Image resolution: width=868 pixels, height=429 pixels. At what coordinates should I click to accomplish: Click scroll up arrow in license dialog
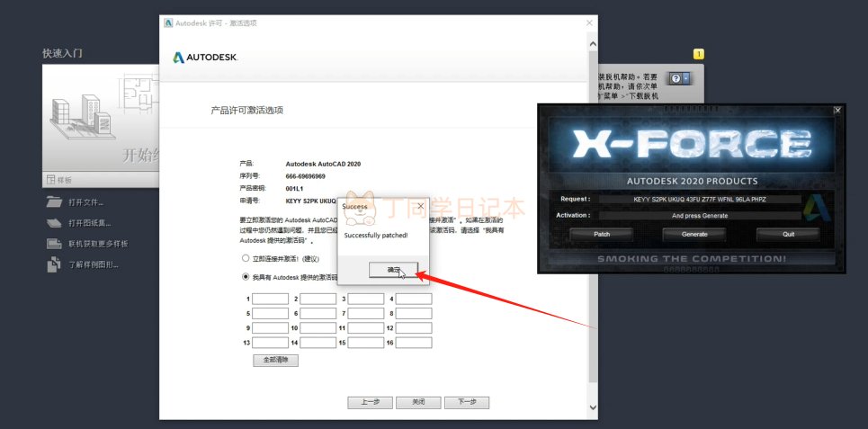click(593, 43)
